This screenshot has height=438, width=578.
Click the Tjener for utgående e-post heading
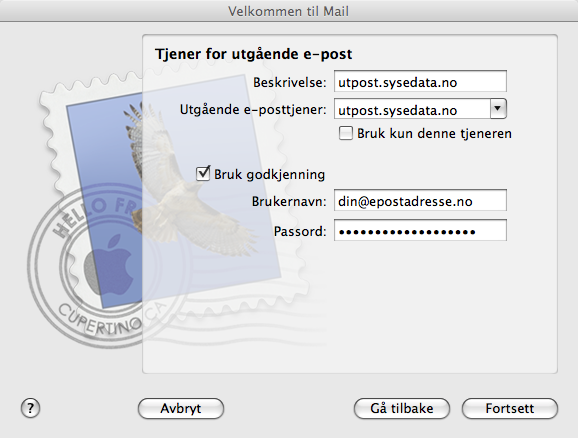[x=254, y=54]
